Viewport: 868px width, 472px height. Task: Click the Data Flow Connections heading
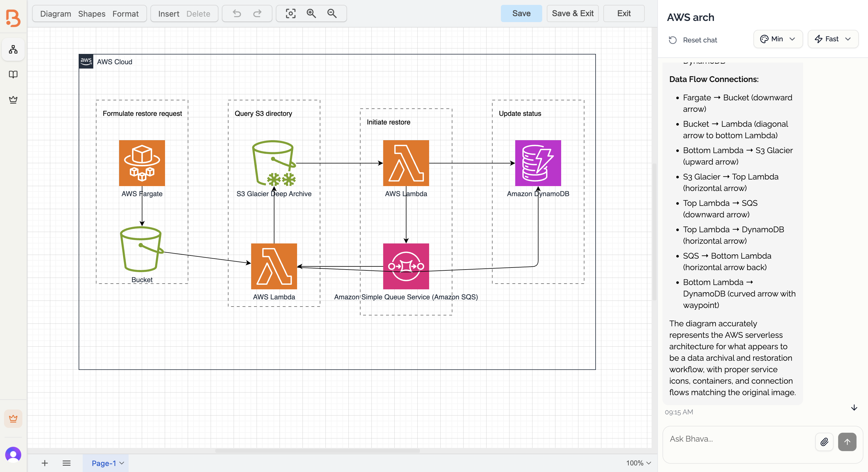click(x=714, y=79)
